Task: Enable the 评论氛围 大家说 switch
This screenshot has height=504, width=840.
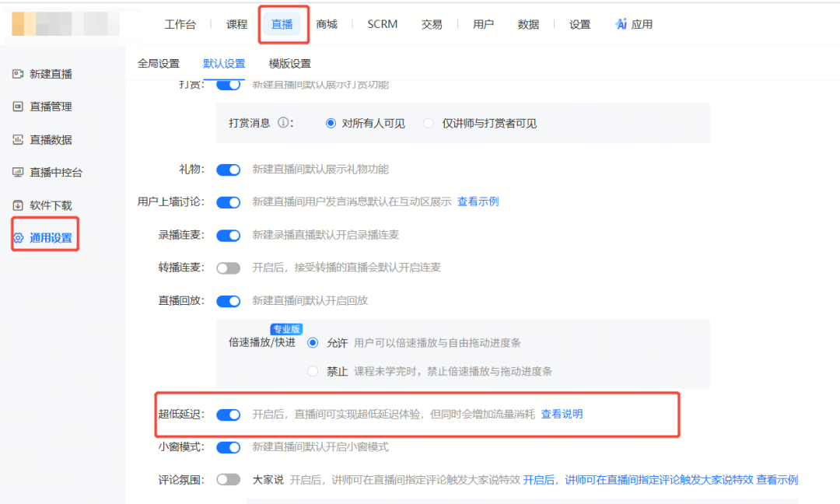Action: coord(228,480)
